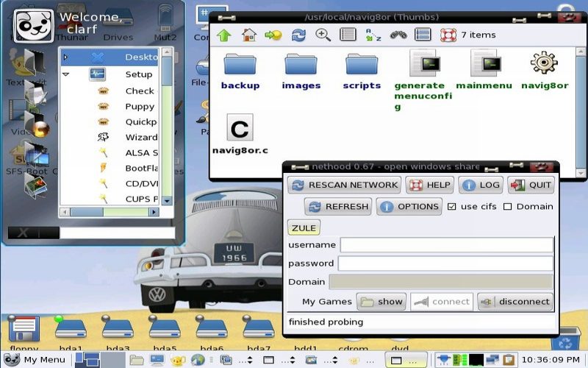Collapse the Setup category in menu tree
This screenshot has width=588, height=368.
pyautogui.click(x=65, y=74)
